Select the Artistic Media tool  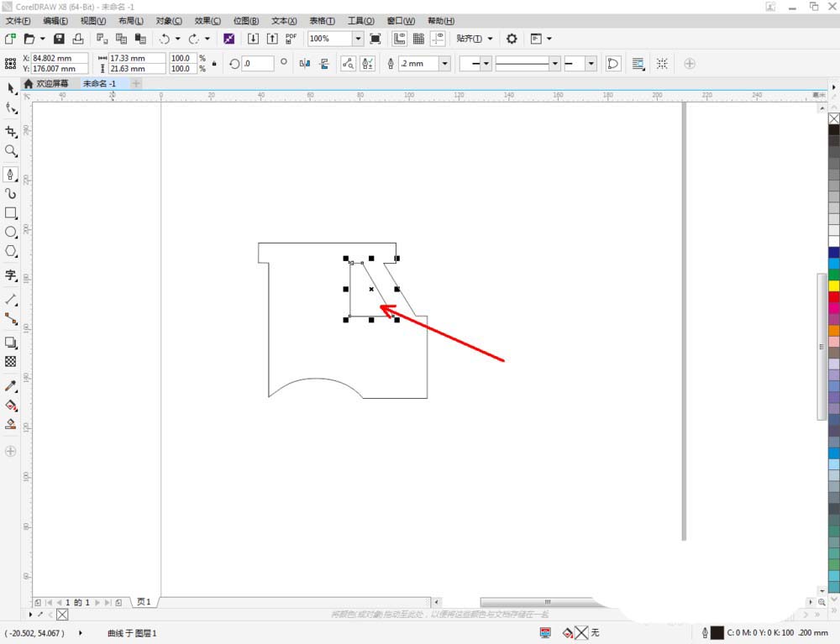click(x=11, y=194)
